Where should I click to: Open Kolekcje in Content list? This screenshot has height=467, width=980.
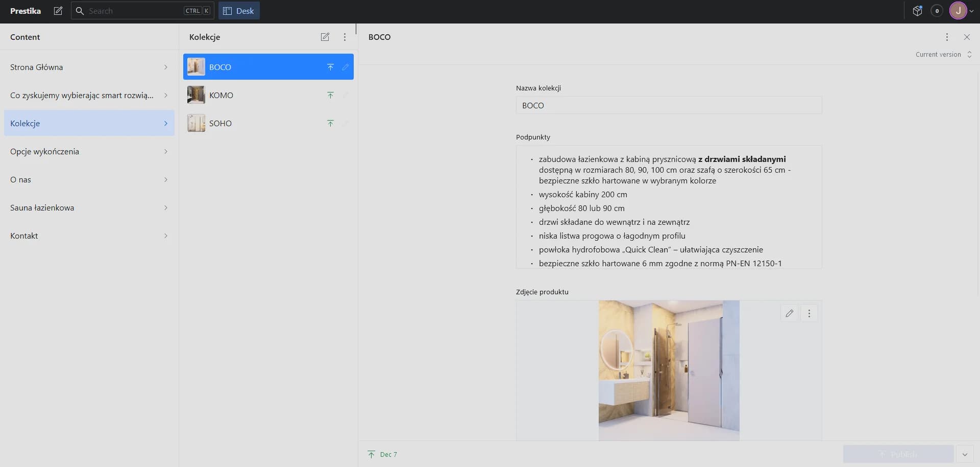(89, 123)
